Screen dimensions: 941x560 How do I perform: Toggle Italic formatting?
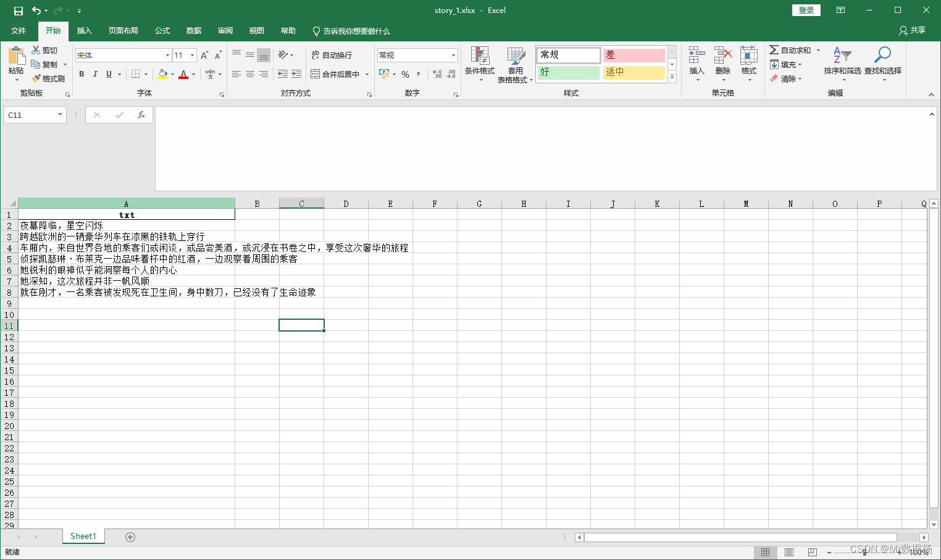(x=95, y=74)
